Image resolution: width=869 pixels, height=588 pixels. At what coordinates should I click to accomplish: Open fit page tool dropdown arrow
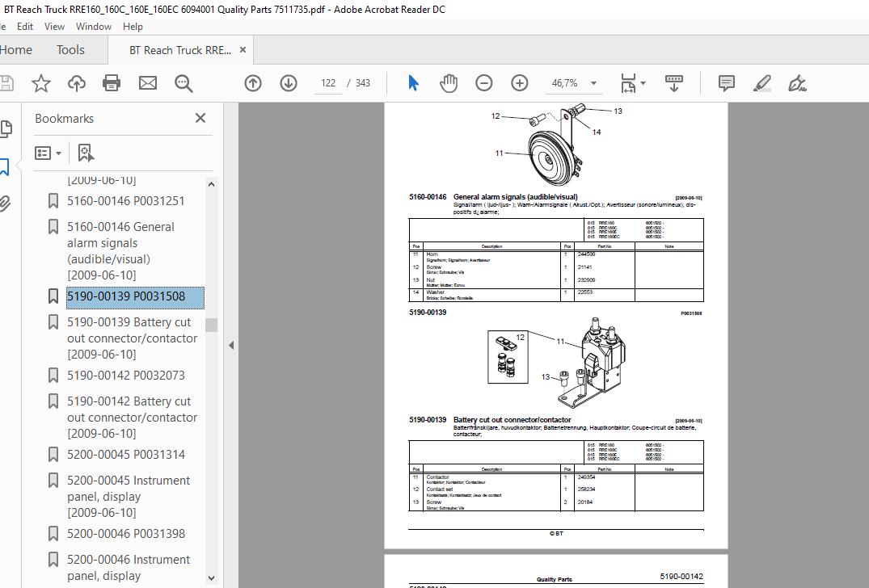[643, 84]
